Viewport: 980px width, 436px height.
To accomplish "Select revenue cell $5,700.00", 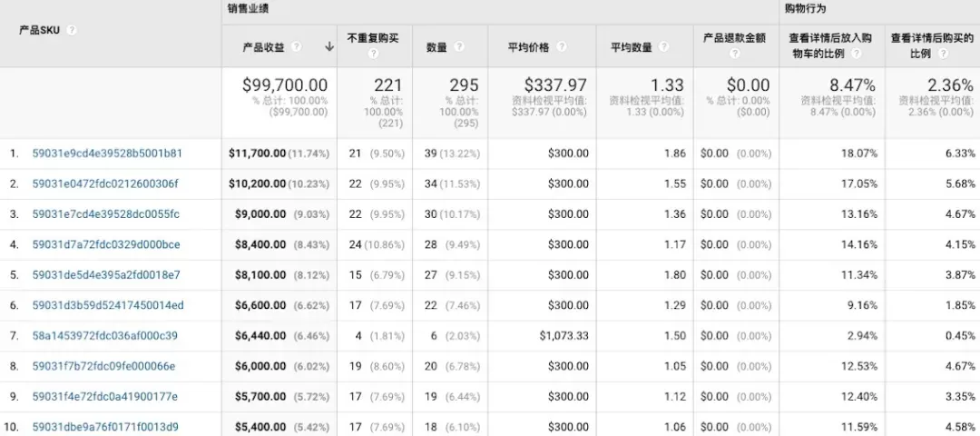I will (x=260, y=397).
